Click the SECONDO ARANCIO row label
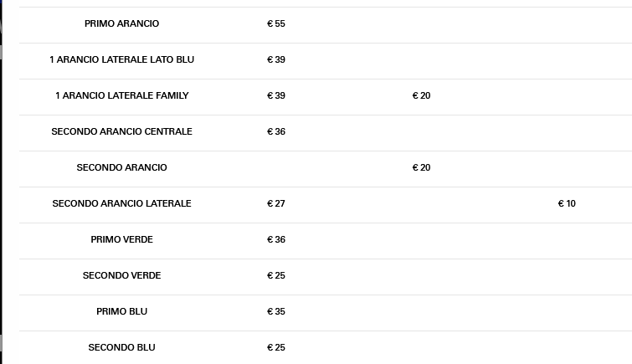The height and width of the screenshot is (364, 632). click(121, 167)
